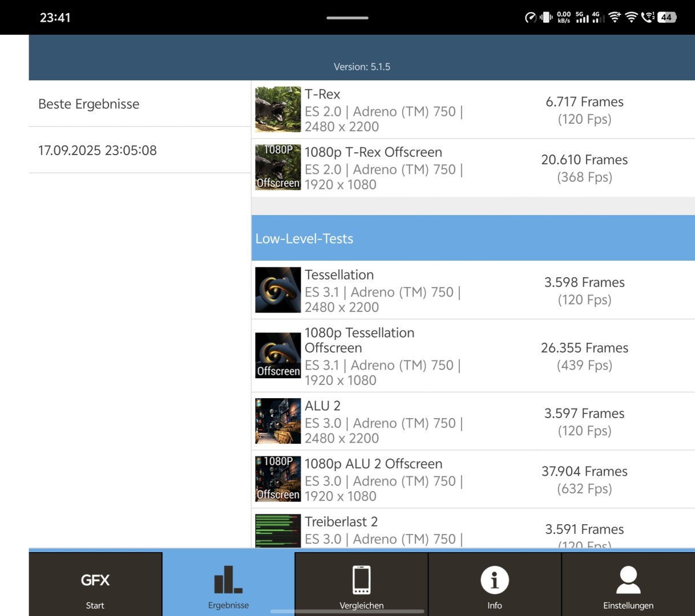Open the 37.904 Frames ALU 2 score
The width and height of the screenshot is (695, 616).
(584, 479)
